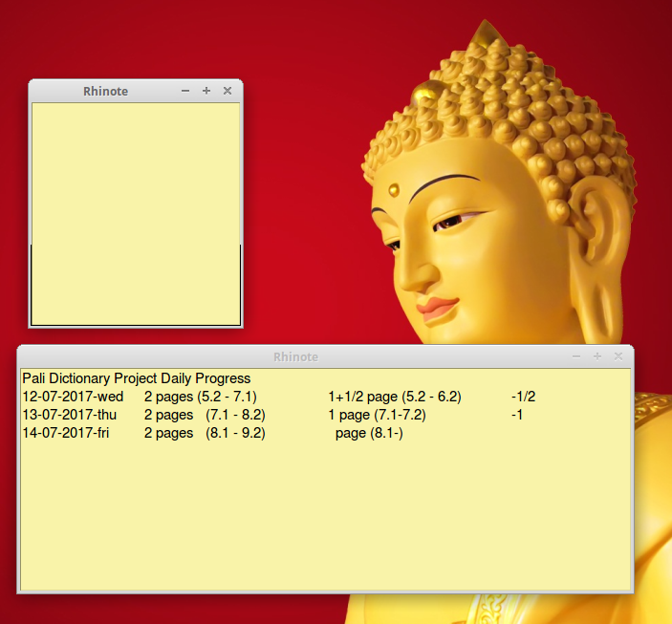The height and width of the screenshot is (624, 672).
Task: Click the text '2 pages (7.1 - 8.2)'
Action: [205, 416]
